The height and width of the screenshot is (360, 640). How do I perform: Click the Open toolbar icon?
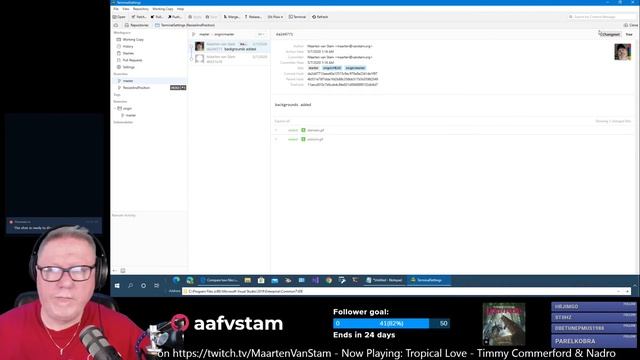tap(119, 17)
